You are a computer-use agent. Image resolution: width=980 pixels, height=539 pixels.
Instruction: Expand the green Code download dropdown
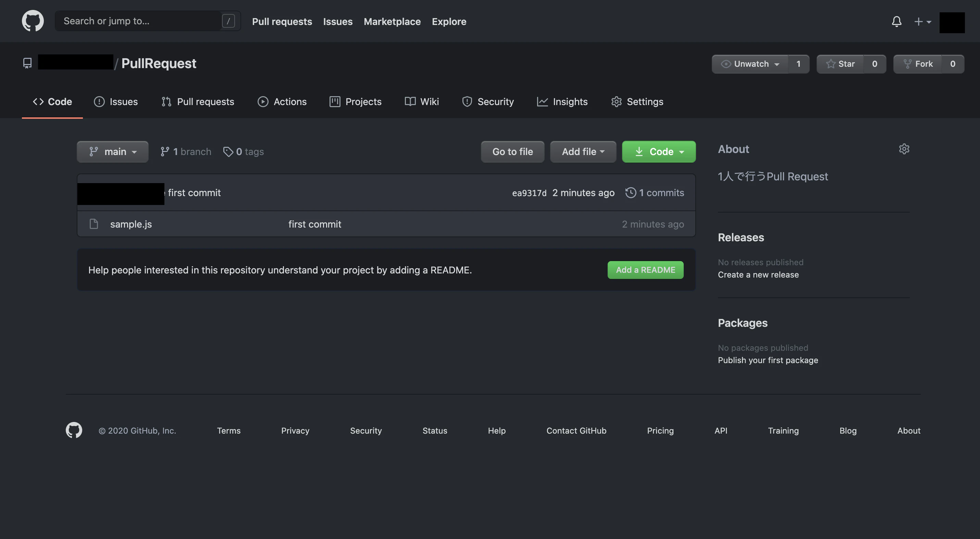click(659, 152)
